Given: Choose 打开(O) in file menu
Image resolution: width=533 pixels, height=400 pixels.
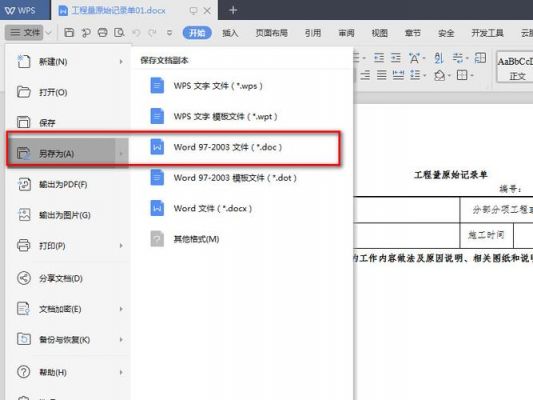Looking at the screenshot, I should point(68,92).
